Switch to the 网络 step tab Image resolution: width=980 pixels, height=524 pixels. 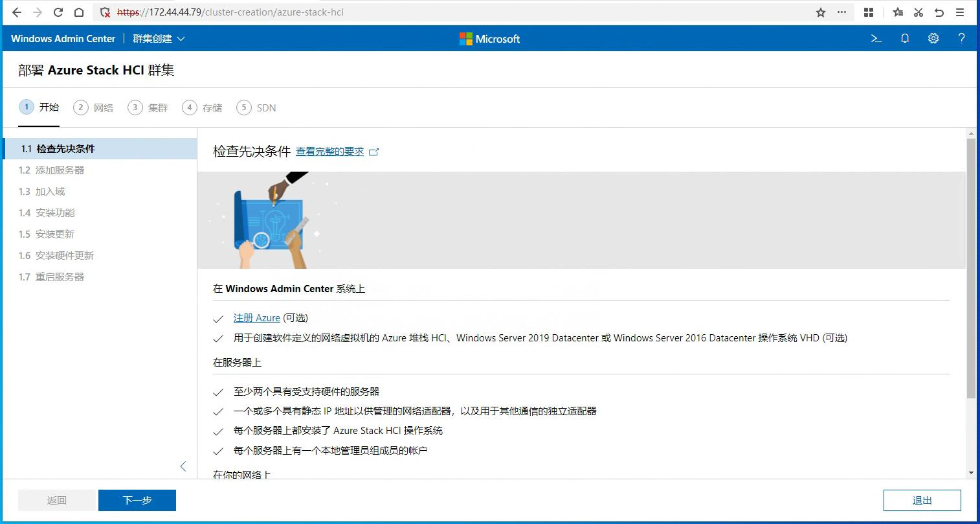(x=93, y=108)
